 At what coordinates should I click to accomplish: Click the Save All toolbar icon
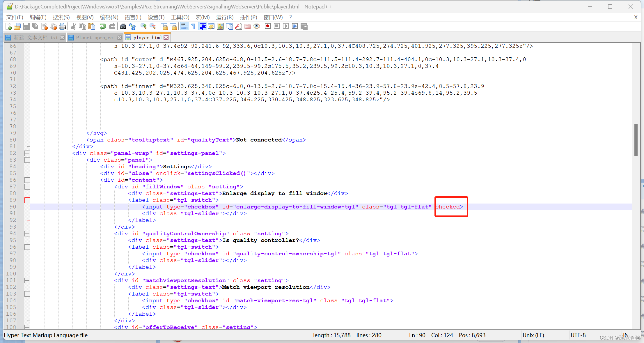tap(35, 26)
